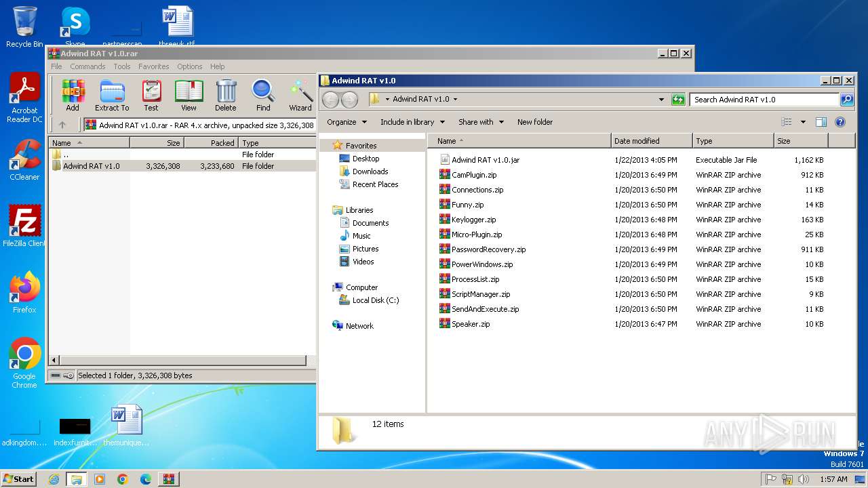Click the WinRAR View icon

[189, 96]
